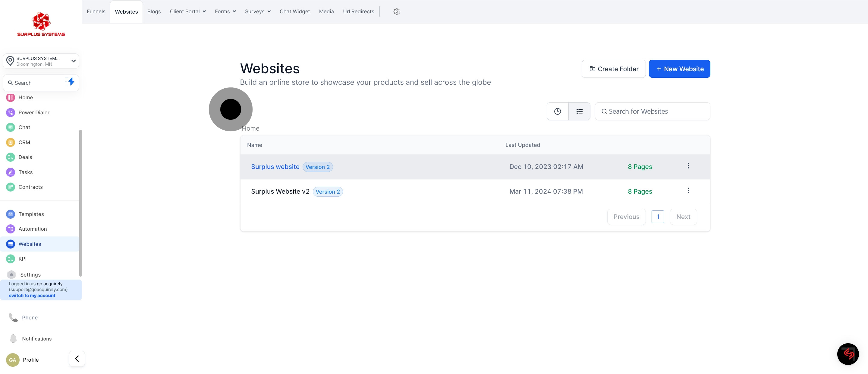
Task: Switch to the Funnels tab
Action: coord(96,11)
